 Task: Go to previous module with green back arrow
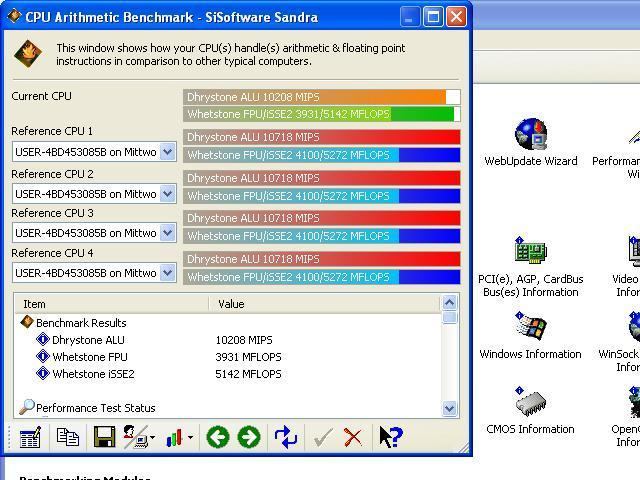(x=218, y=437)
